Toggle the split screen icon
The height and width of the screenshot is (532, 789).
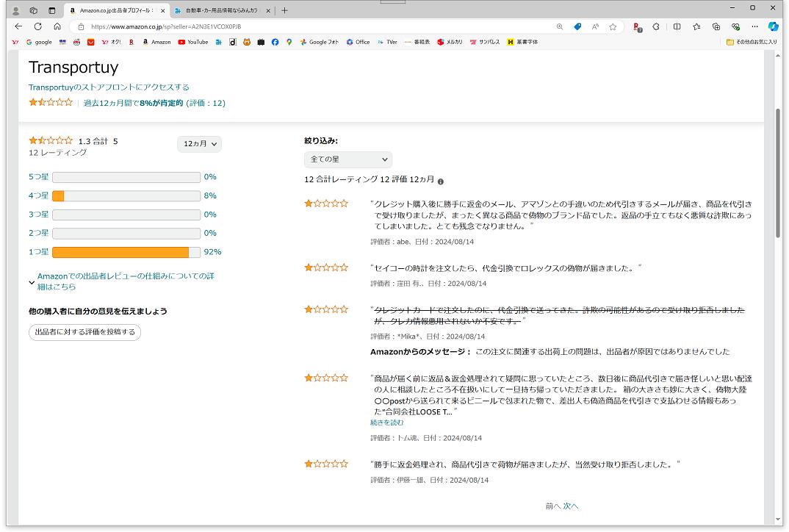coord(677,26)
